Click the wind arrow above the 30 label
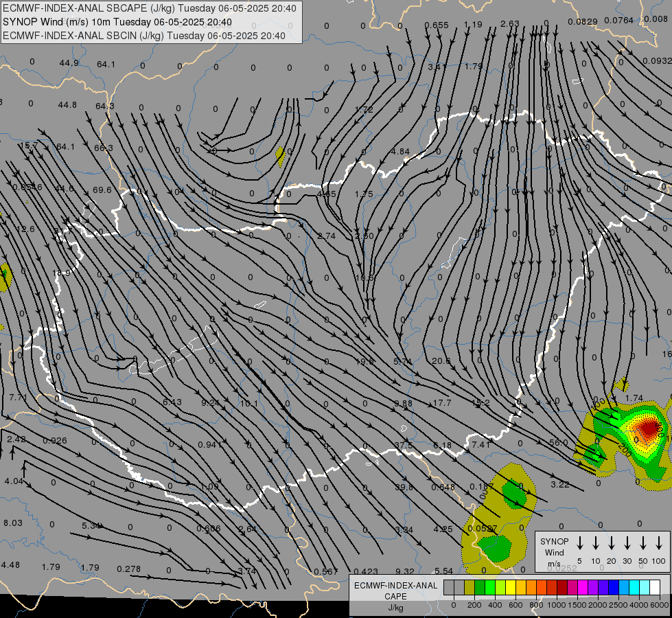Screen dimensions: 672x618 tap(627, 543)
